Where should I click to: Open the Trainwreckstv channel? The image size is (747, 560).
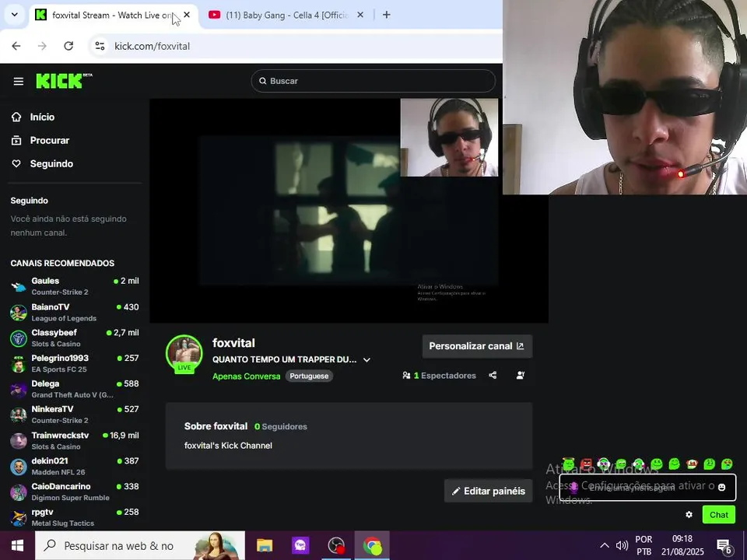pos(75,440)
